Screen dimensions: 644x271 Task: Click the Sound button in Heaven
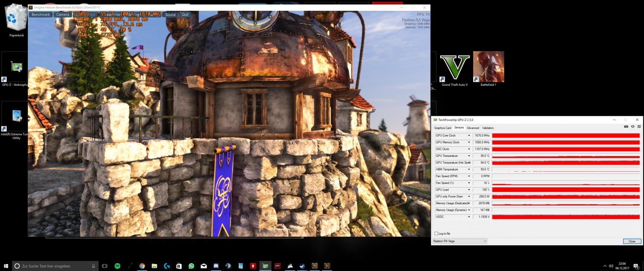tap(170, 14)
